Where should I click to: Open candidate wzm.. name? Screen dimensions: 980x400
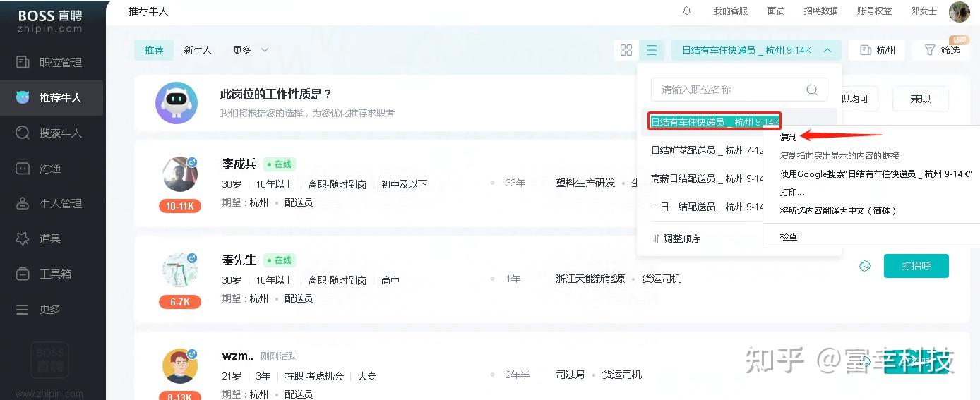point(237,356)
